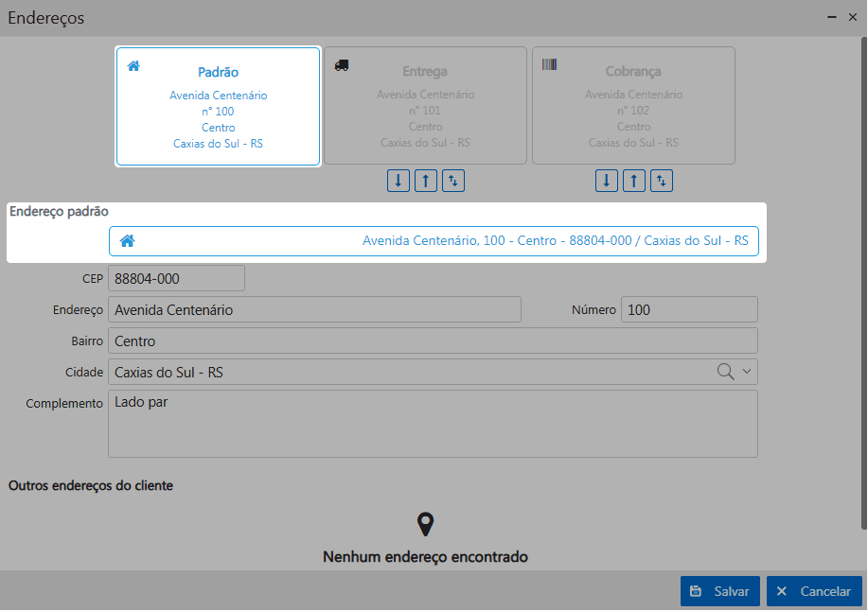This screenshot has height=611, width=868.
Task: Click the down arrow under Cobrança card
Action: (x=607, y=181)
